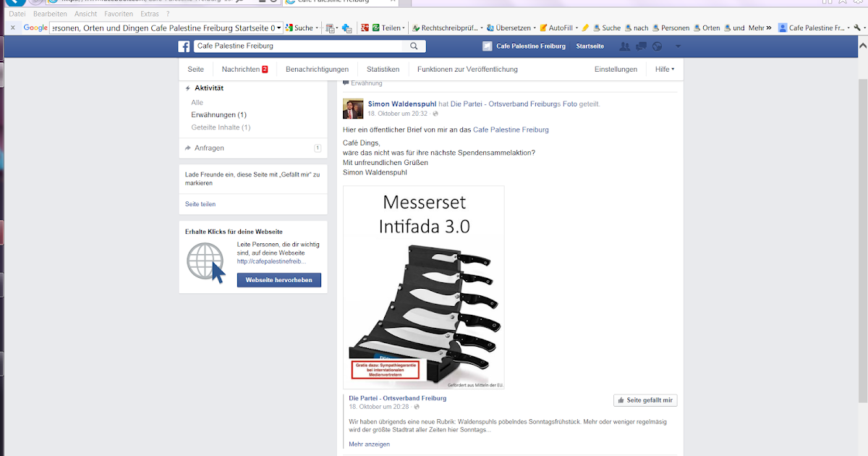Click the Google toolbar logo
Image resolution: width=868 pixels, height=456 pixels.
pyautogui.click(x=35, y=28)
